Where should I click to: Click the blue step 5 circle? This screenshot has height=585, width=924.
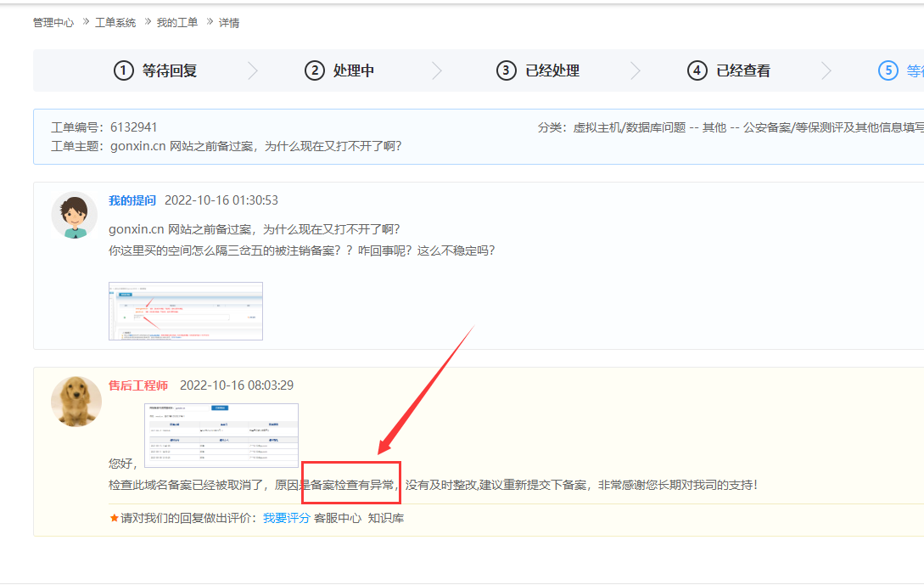click(888, 70)
